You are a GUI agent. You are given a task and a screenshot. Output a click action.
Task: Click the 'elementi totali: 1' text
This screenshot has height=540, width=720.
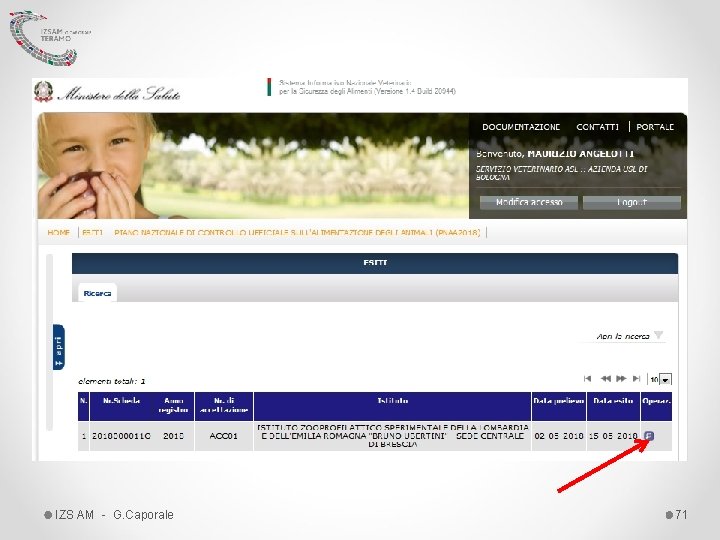pyautogui.click(x=112, y=382)
